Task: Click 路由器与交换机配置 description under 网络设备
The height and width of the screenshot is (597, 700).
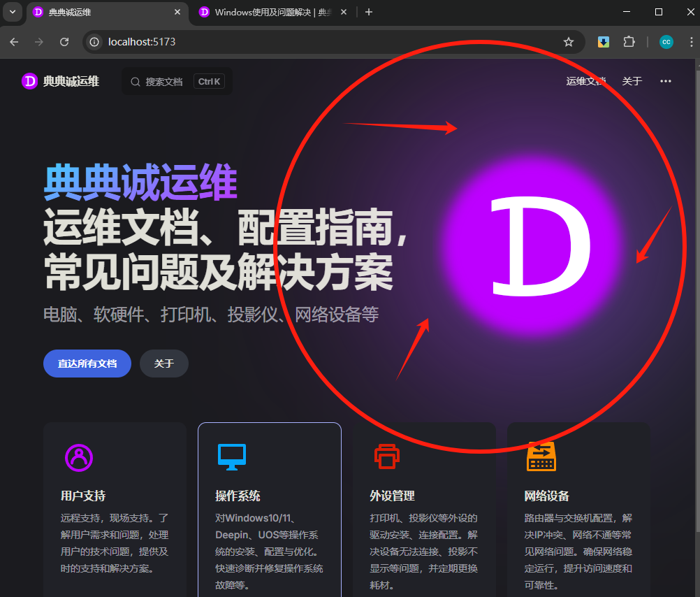Action: click(578, 552)
